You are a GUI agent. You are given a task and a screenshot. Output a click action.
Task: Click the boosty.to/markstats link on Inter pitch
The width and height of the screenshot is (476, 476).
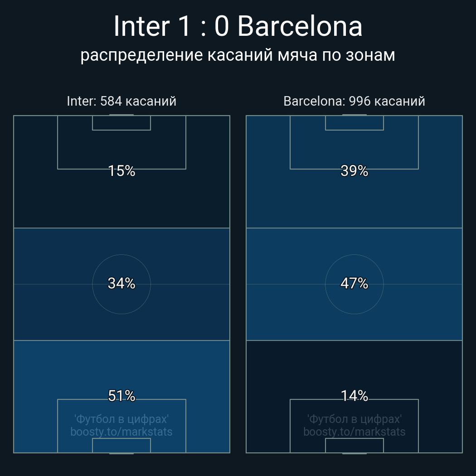click(121, 432)
